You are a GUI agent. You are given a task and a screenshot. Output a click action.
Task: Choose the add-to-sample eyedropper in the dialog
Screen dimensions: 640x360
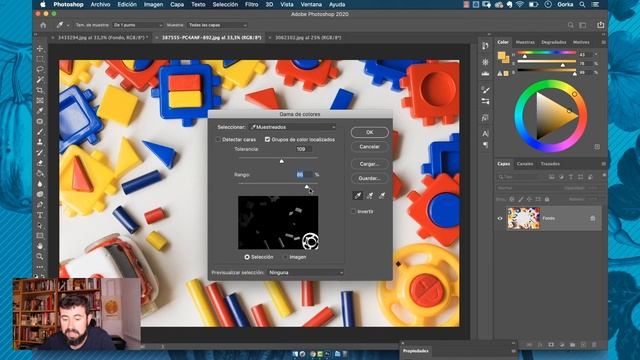(370, 196)
